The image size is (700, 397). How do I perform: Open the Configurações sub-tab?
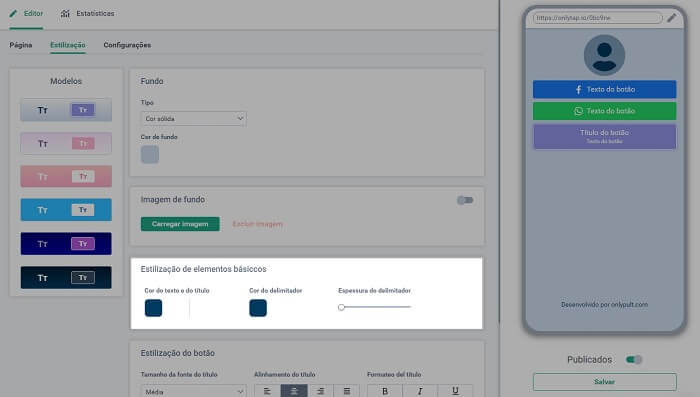click(127, 45)
